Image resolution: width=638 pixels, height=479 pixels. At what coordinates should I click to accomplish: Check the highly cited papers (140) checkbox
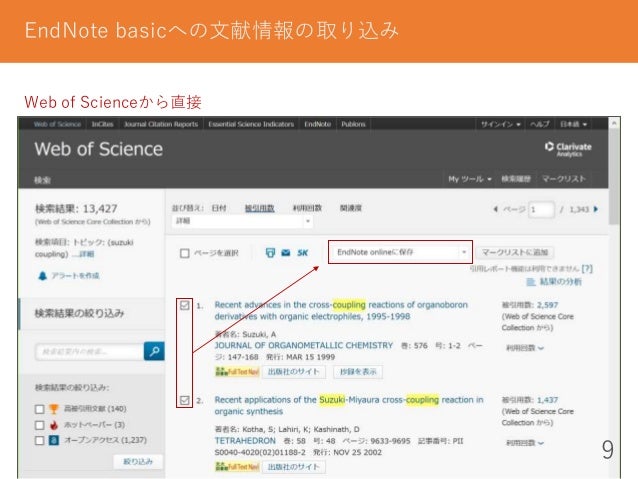(x=39, y=409)
